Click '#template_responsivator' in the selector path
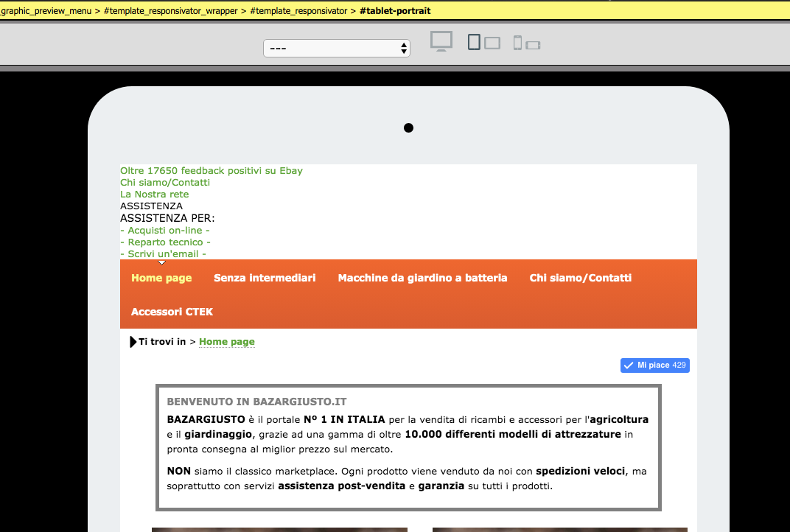 [298, 10]
